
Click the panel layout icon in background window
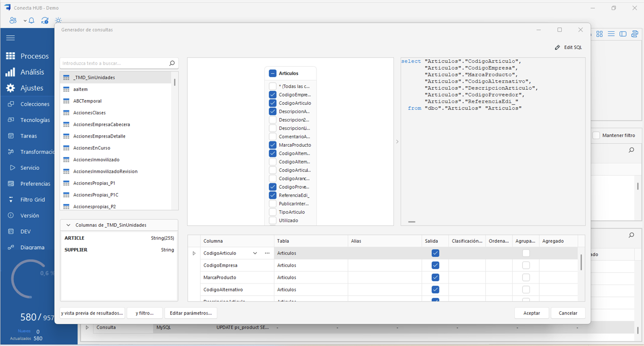(x=623, y=34)
